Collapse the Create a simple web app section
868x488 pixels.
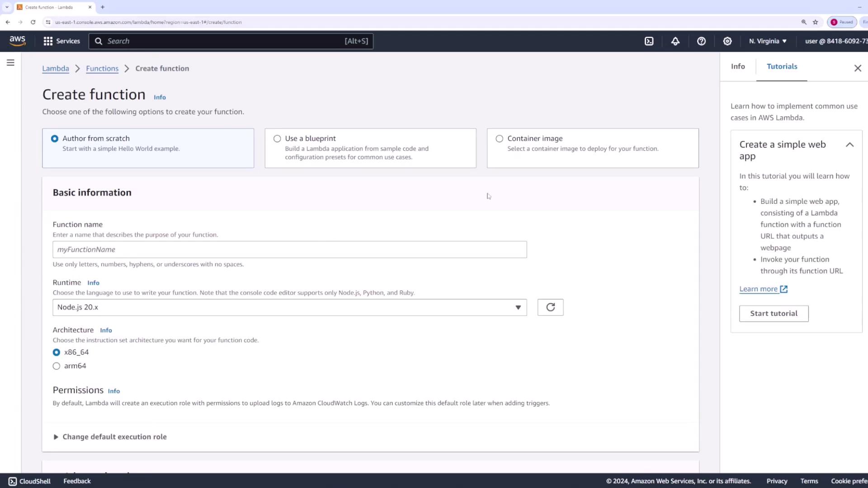[849, 145]
